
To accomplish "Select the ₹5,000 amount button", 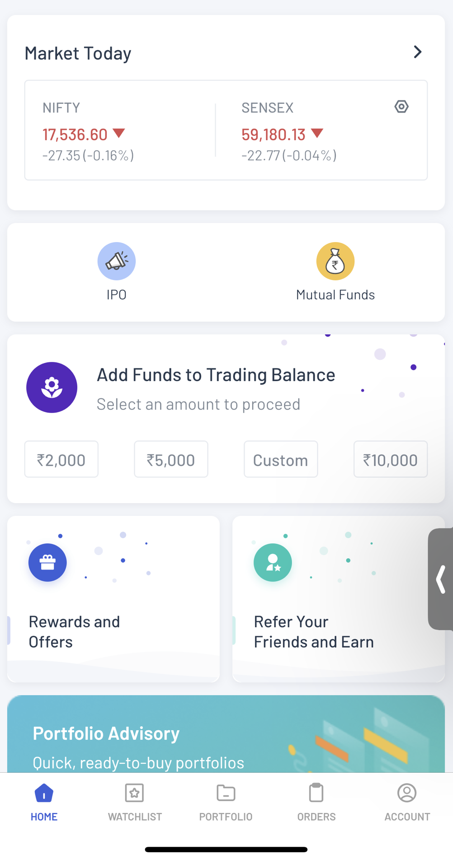I will (171, 459).
